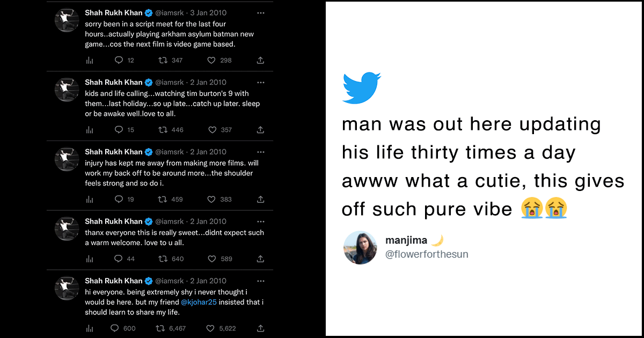Like the arkham asylum batman tweet
The height and width of the screenshot is (338, 644).
212,60
